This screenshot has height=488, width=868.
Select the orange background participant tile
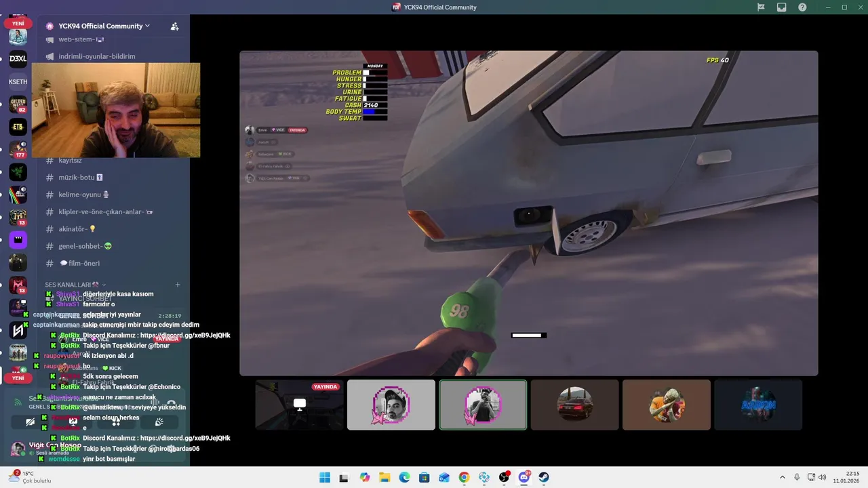click(667, 405)
